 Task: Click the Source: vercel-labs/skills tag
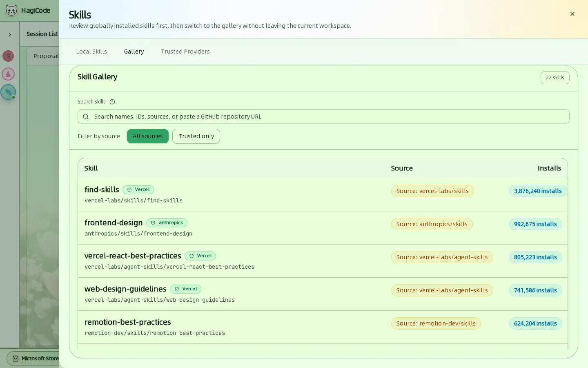[x=432, y=191]
